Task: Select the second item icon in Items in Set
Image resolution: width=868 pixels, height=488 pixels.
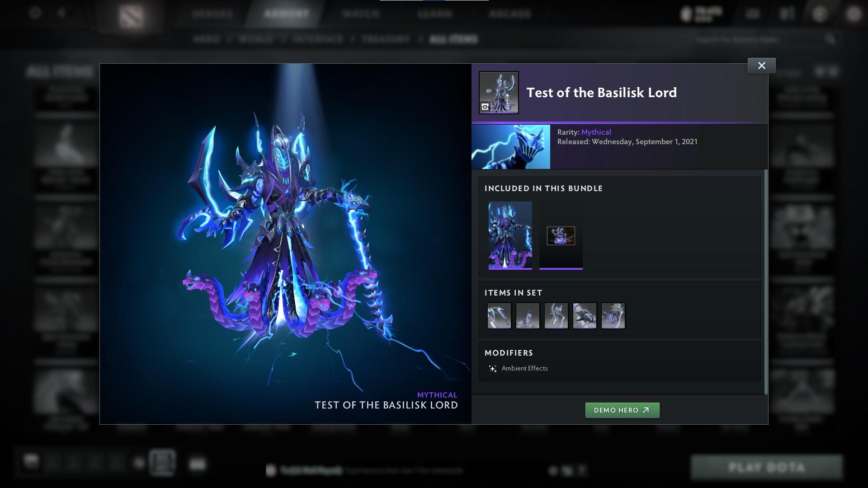Action: pyautogui.click(x=528, y=315)
